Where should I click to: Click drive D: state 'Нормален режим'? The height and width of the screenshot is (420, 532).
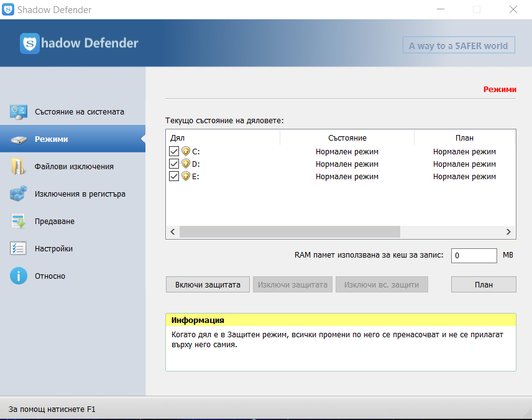[x=347, y=164]
